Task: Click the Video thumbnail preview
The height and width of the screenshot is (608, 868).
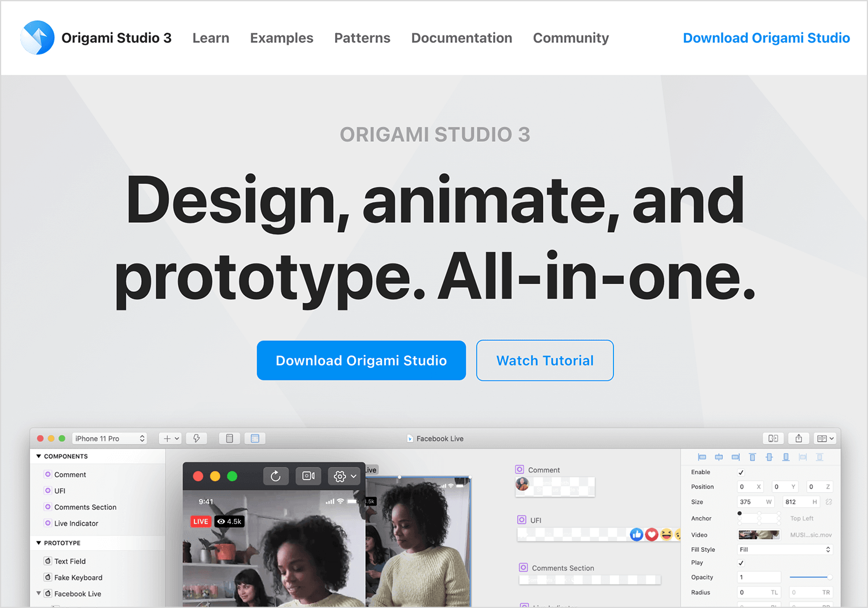Action: click(x=759, y=534)
